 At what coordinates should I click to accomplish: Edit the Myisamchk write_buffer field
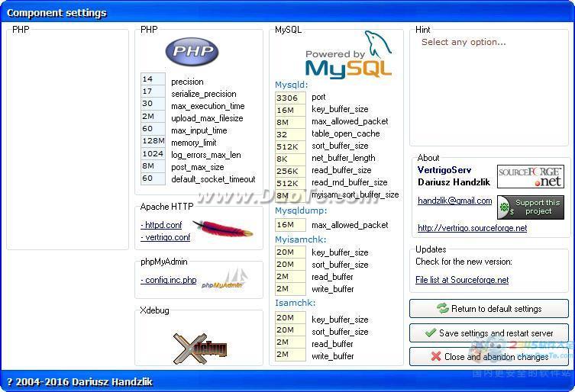coord(290,289)
